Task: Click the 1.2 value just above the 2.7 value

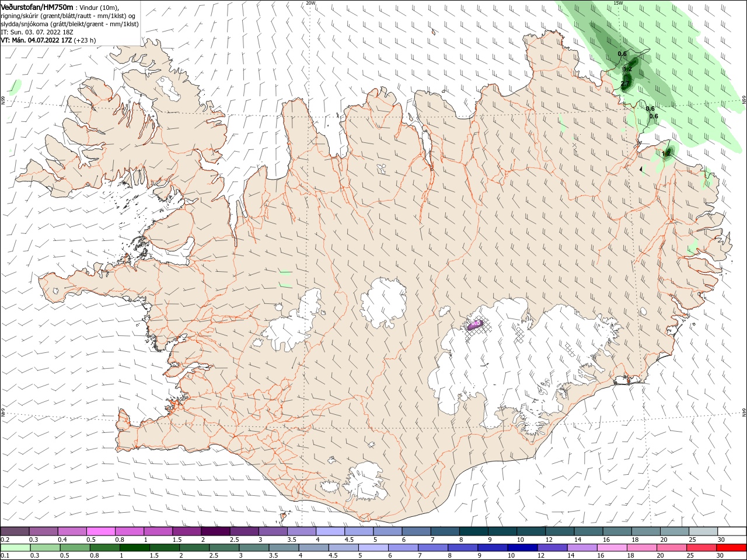Action: point(628,69)
